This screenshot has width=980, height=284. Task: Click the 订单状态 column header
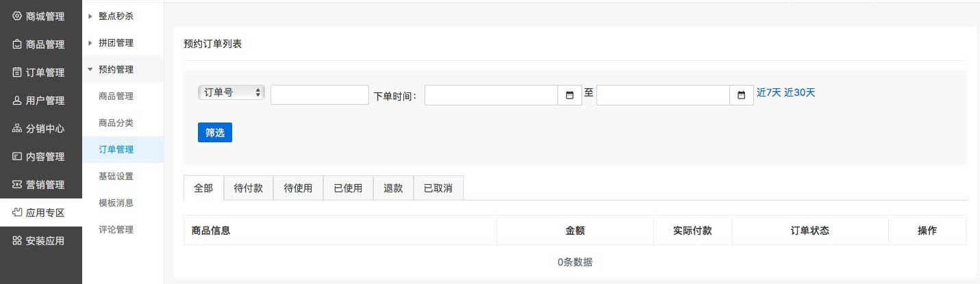(810, 231)
